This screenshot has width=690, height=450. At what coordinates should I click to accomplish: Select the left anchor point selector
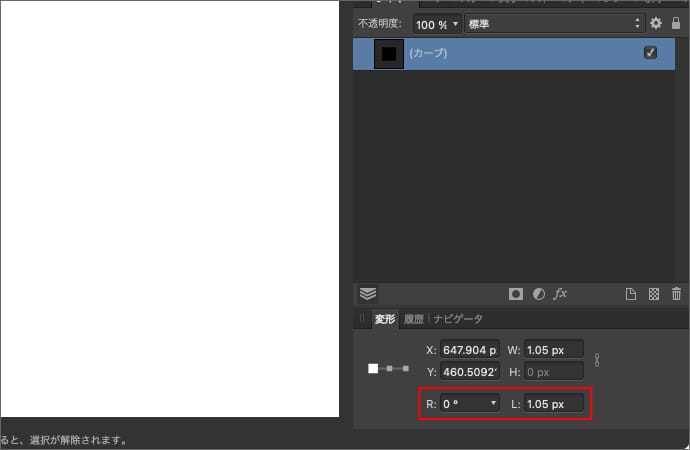373,369
